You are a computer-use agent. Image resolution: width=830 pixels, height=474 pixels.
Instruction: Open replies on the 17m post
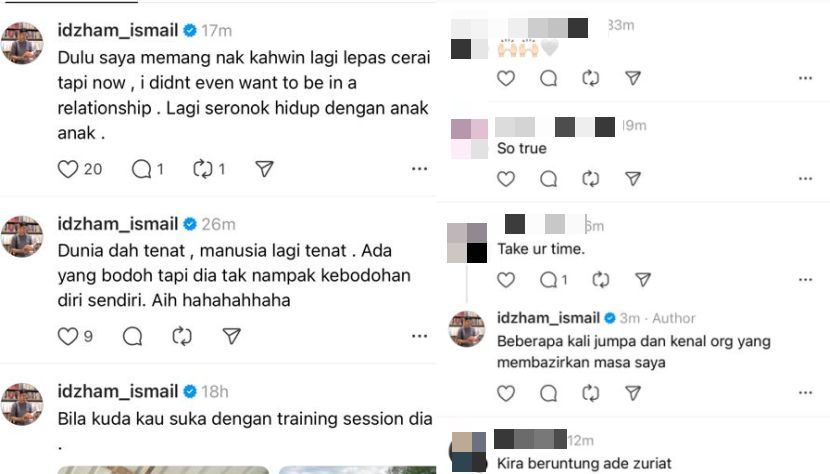point(141,169)
